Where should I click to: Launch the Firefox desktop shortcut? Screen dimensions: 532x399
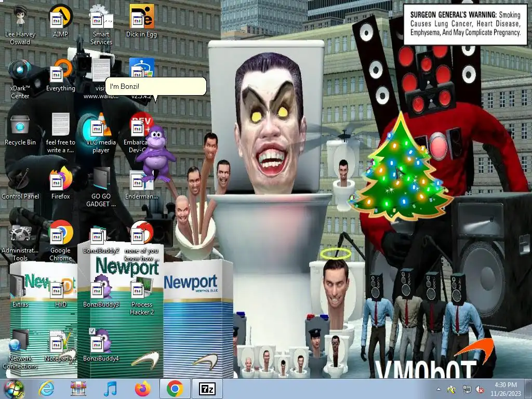tap(60, 183)
